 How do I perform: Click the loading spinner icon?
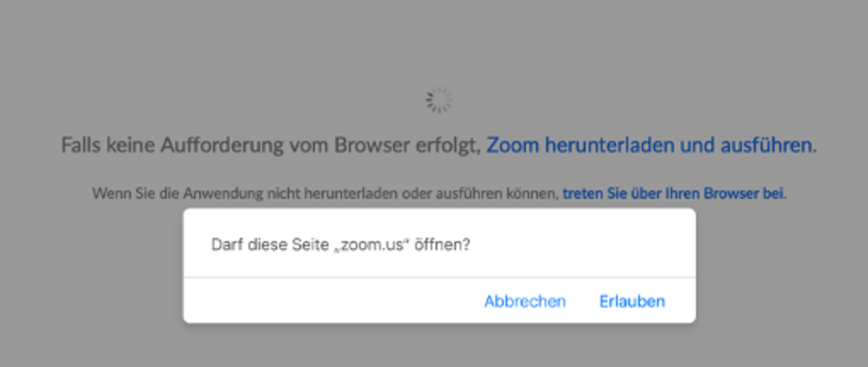click(x=438, y=100)
